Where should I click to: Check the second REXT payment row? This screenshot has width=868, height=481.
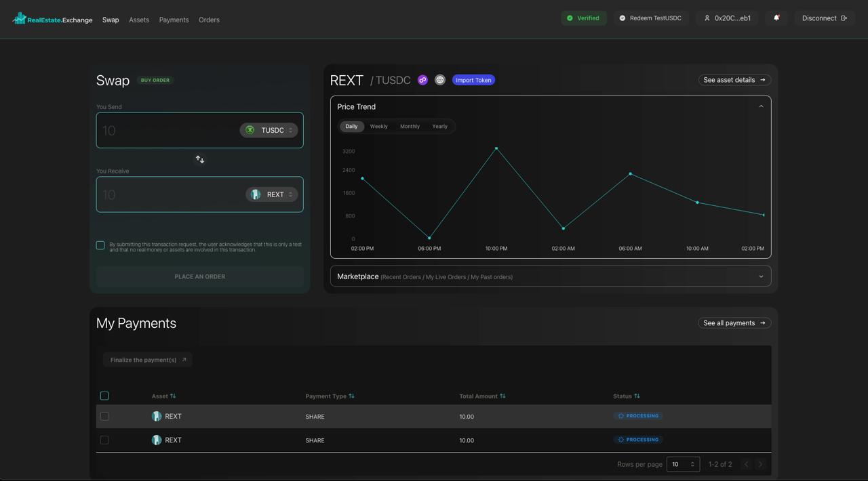pos(104,440)
